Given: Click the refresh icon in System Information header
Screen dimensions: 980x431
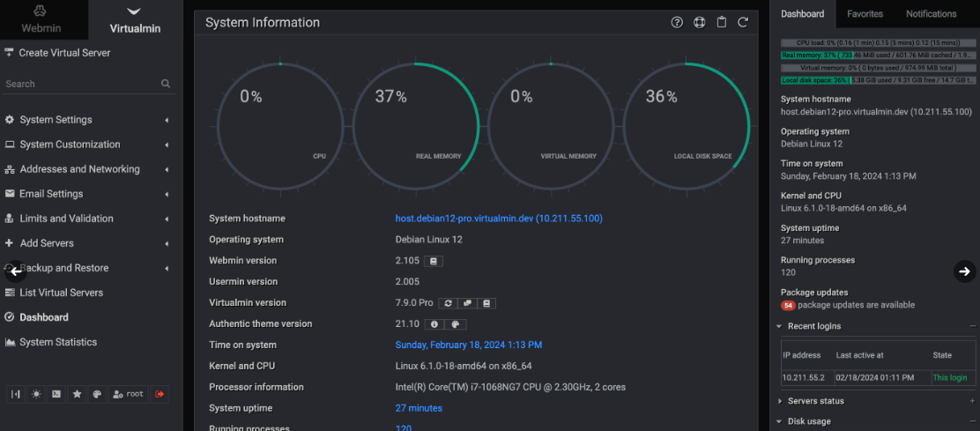Looking at the screenshot, I should coord(743,23).
